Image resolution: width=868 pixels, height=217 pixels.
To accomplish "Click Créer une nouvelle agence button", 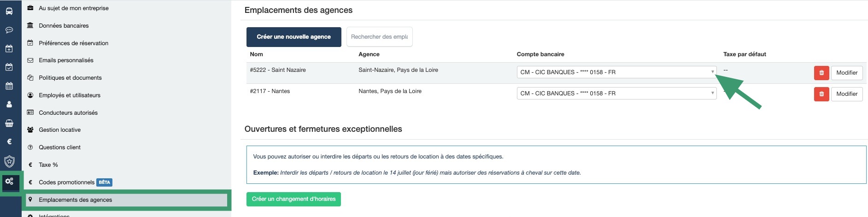I will tap(293, 37).
